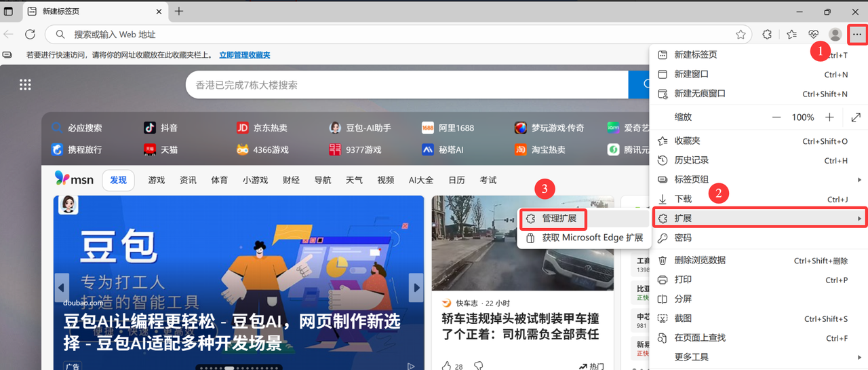This screenshot has height=370, width=868.
Task: Refresh the page with reload icon
Action: click(30, 34)
